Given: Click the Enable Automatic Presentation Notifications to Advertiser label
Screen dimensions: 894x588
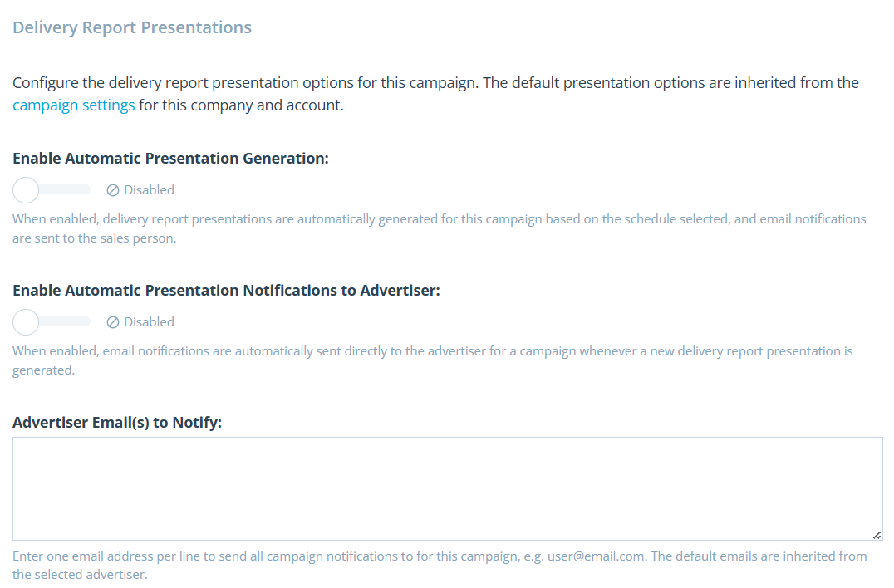Looking at the screenshot, I should pyautogui.click(x=226, y=291).
